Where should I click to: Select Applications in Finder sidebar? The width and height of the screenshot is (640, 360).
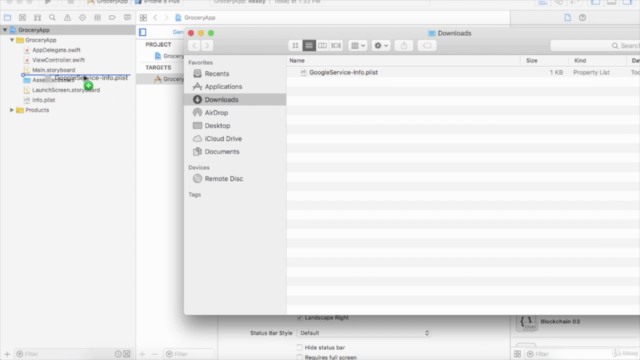tap(235, 87)
